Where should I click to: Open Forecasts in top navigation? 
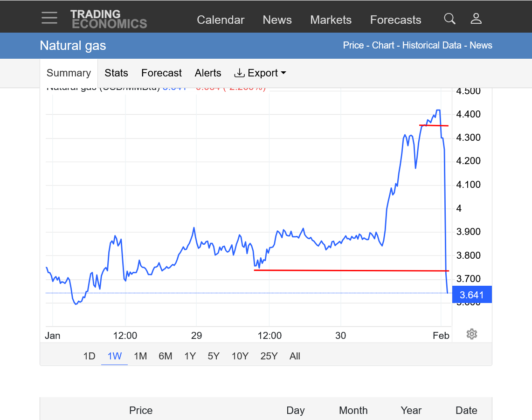[395, 20]
